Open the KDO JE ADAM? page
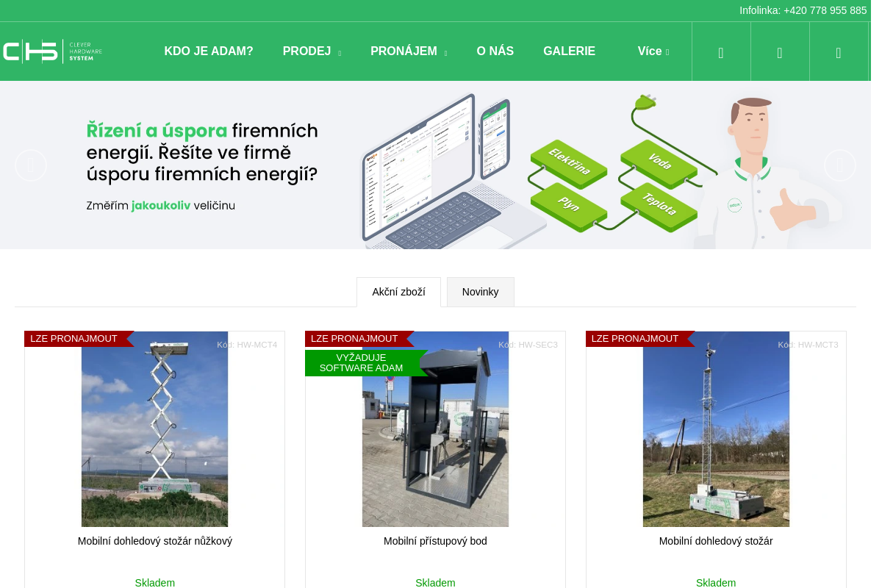This screenshot has width=882, height=588. point(209,51)
